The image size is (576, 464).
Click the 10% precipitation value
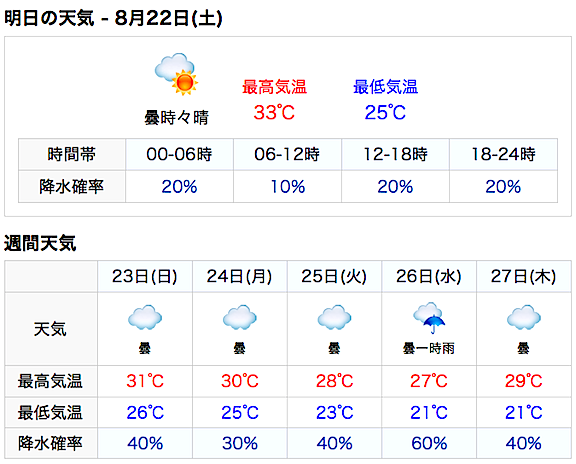(288, 187)
